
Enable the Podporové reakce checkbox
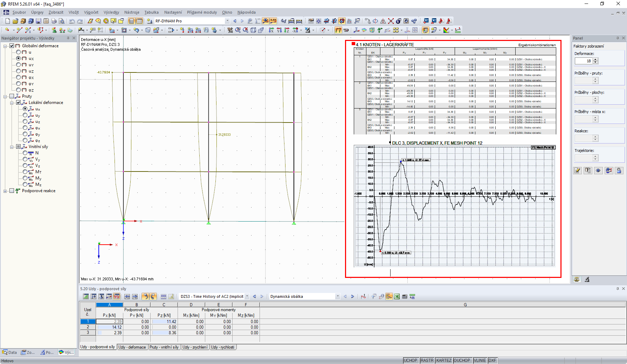12,191
